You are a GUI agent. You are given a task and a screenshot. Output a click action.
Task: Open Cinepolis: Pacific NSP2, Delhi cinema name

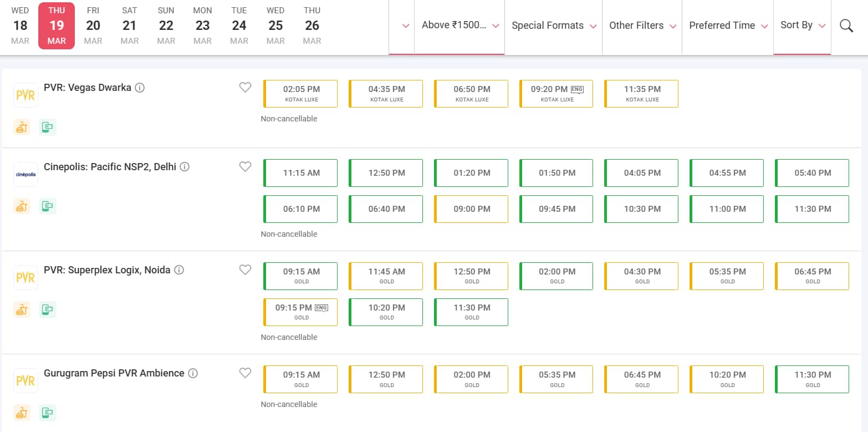tap(110, 167)
